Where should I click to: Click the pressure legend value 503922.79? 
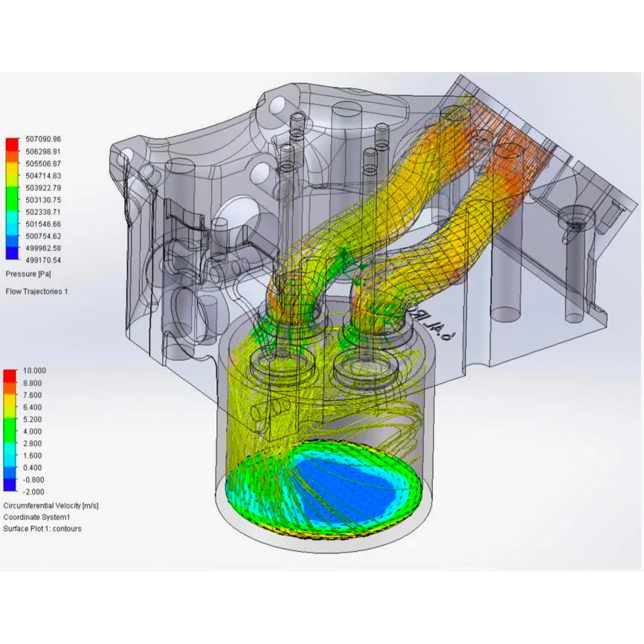pos(45,187)
